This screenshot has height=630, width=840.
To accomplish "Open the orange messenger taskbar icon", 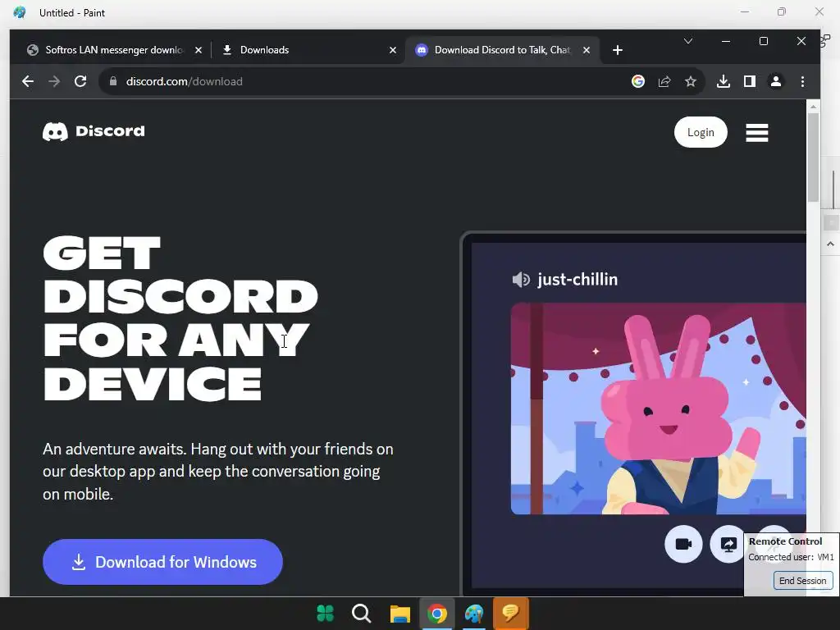I will coord(511,613).
